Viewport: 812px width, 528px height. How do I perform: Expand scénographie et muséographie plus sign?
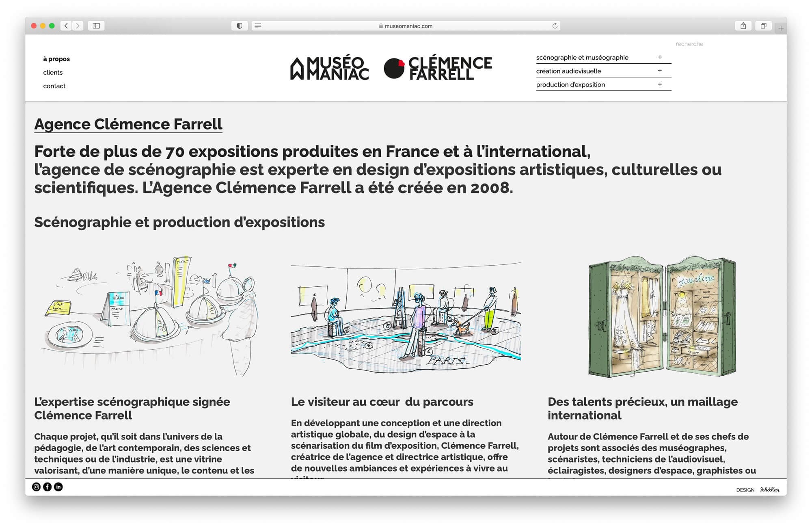pos(660,57)
